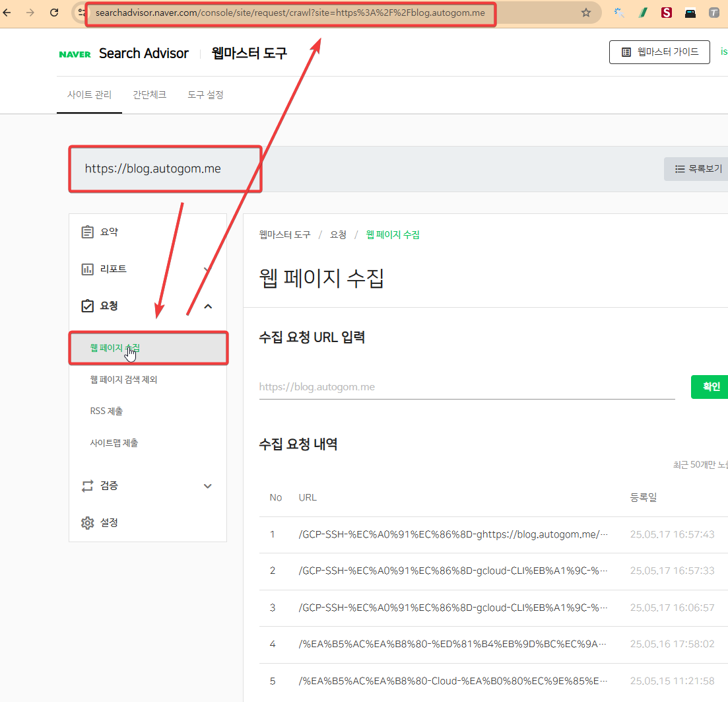Bookmark this page with the star icon
This screenshot has width=728, height=702.
585,13
